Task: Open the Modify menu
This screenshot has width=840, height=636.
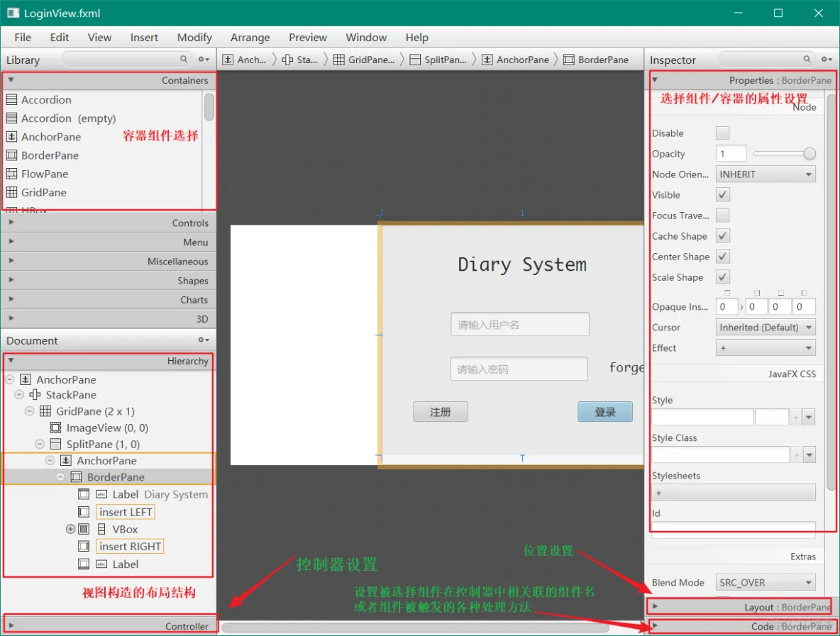Action: click(x=194, y=38)
